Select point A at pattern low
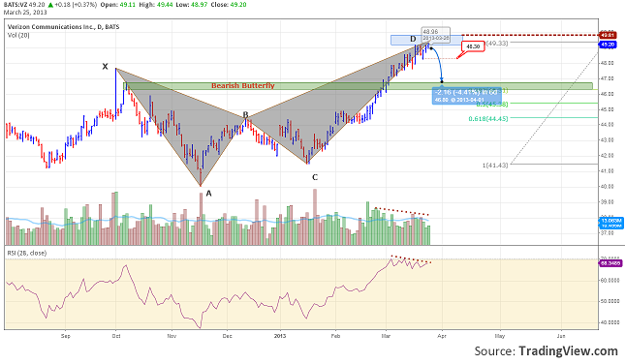The height and width of the screenshot is (364, 625). point(208,194)
